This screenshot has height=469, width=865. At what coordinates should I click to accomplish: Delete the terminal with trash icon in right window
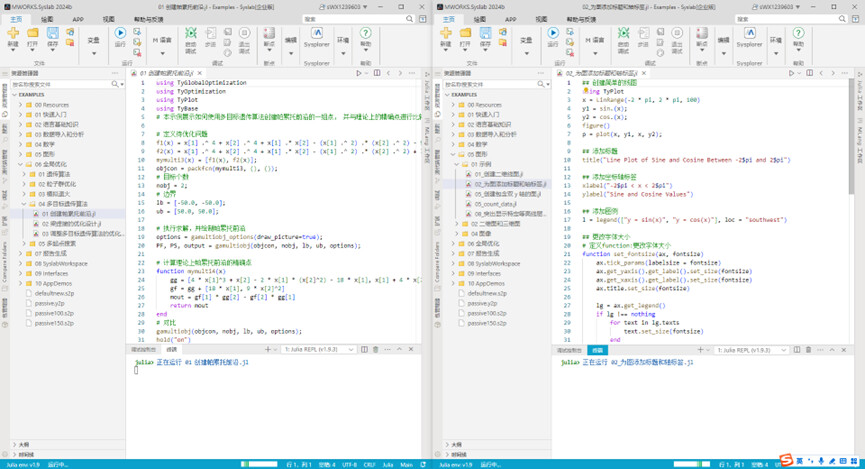pos(808,350)
